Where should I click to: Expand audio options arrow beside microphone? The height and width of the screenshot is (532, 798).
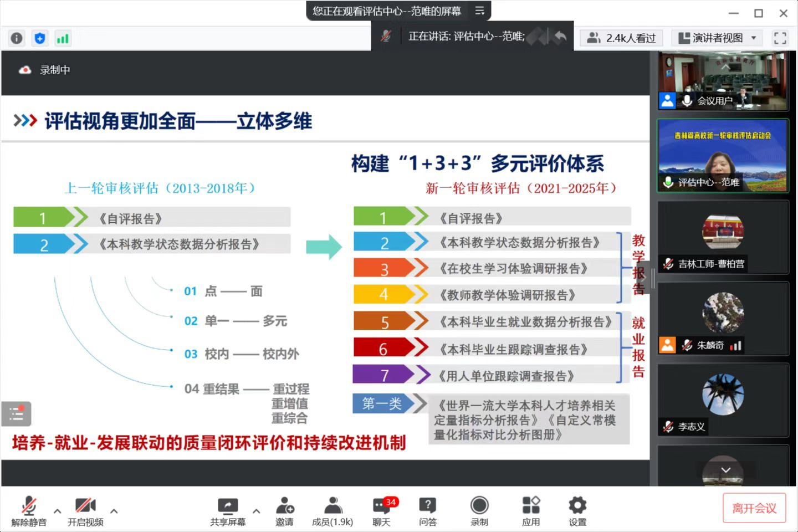coord(57,511)
